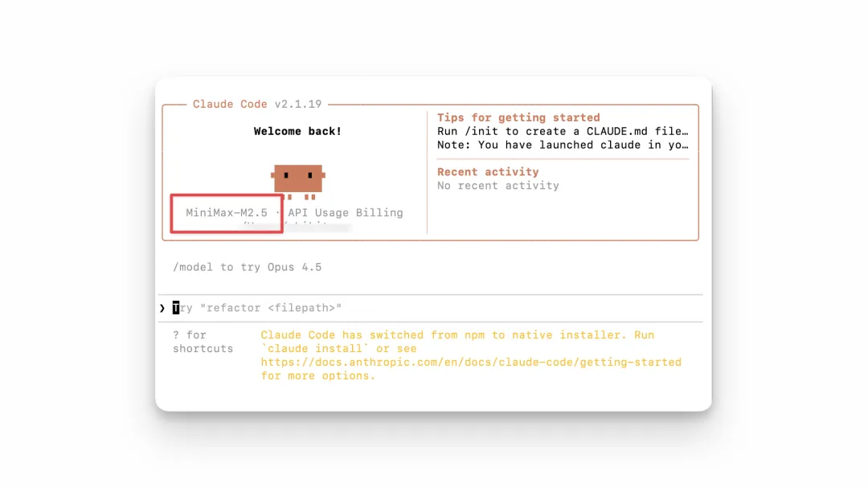Open the docs.anthropic.com getting-started link
The image size is (868, 488).
click(471, 363)
